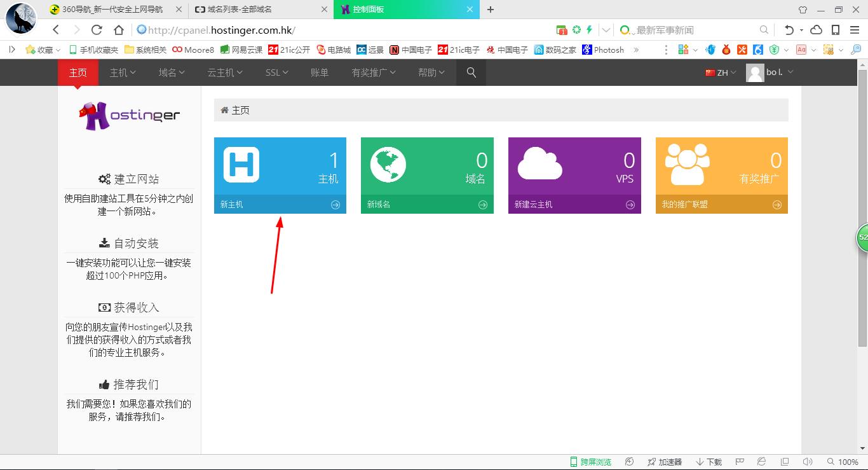Open the 自动安装 sidebar link
The height and width of the screenshot is (470, 868).
point(129,244)
